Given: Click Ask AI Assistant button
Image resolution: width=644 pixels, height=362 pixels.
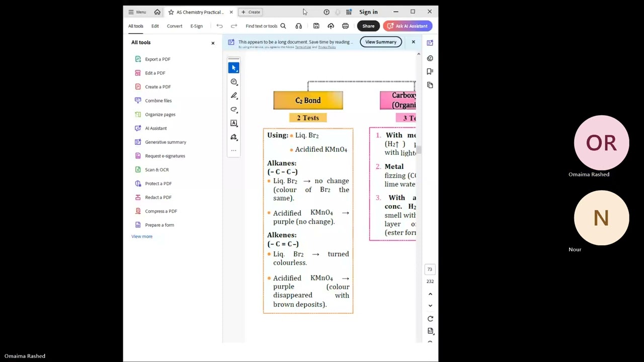Looking at the screenshot, I should (408, 26).
